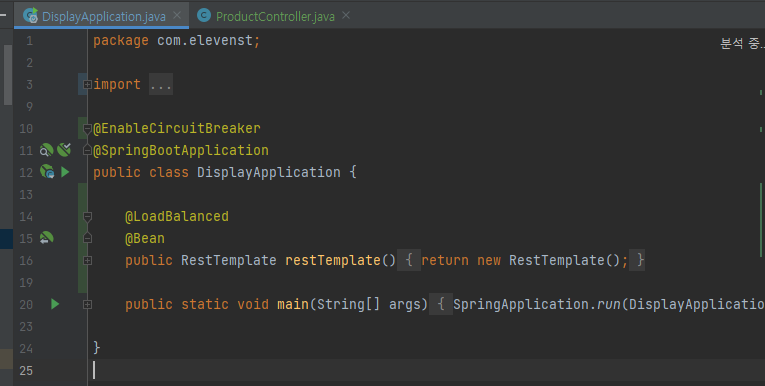Click the @Bean annotation
Viewport: 765px width, 386px height.
tap(145, 238)
